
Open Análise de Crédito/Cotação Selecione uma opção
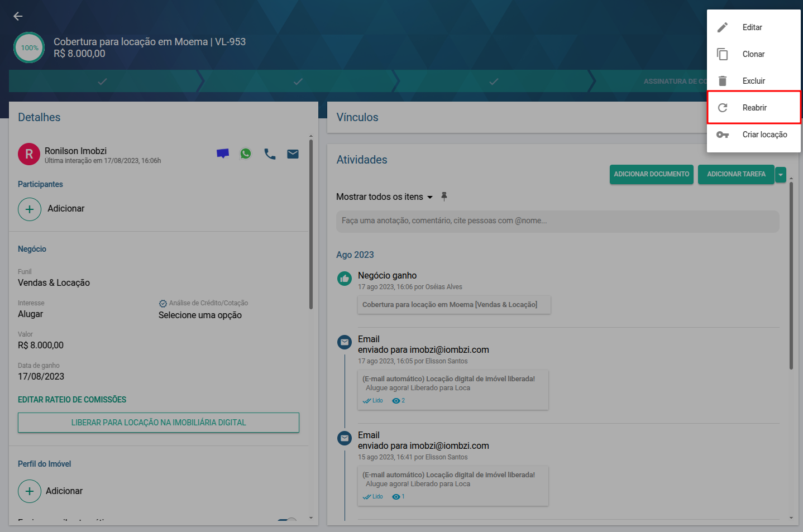pyautogui.click(x=200, y=315)
